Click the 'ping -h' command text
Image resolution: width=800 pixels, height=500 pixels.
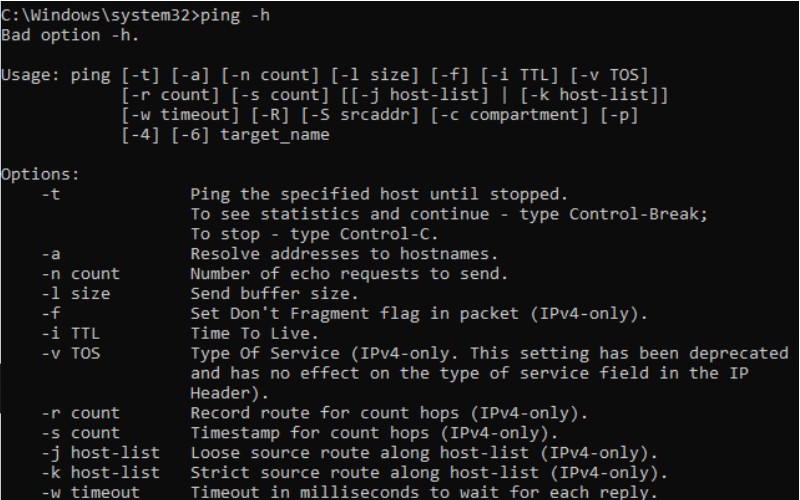(235, 16)
